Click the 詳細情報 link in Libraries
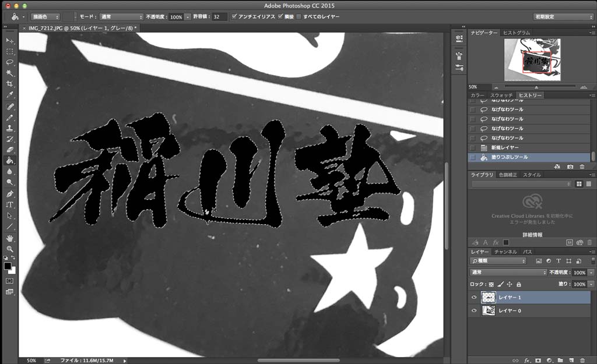The width and height of the screenshot is (597, 364). click(x=532, y=235)
